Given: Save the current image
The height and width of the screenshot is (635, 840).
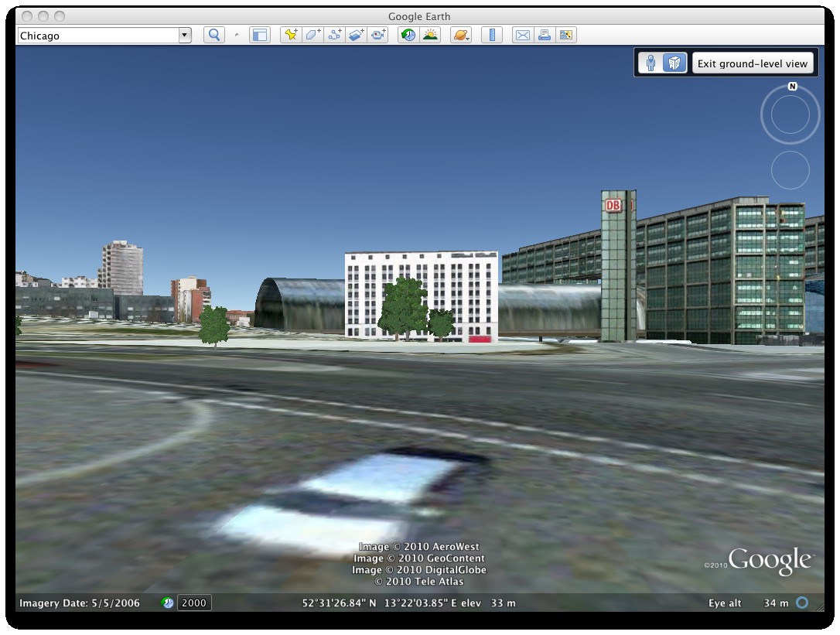Looking at the screenshot, I should pos(565,35).
